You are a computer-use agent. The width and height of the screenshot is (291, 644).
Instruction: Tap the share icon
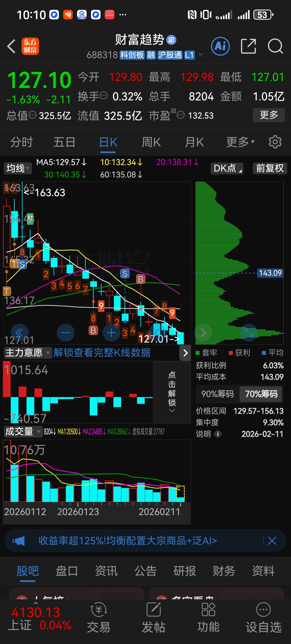click(248, 46)
